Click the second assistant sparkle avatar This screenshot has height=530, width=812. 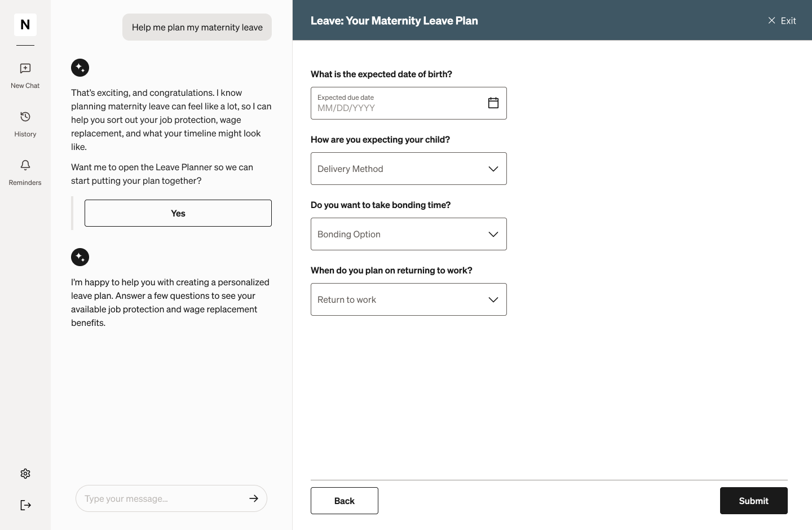(x=80, y=257)
